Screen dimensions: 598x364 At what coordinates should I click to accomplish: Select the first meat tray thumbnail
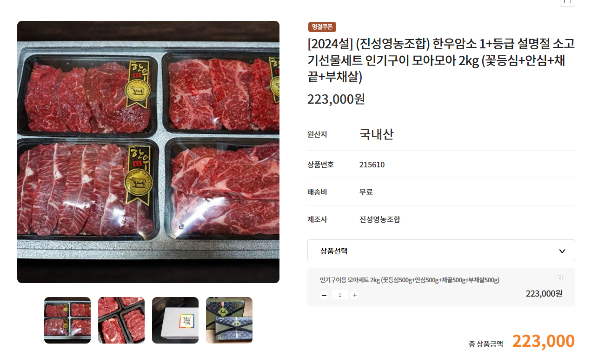tap(67, 320)
